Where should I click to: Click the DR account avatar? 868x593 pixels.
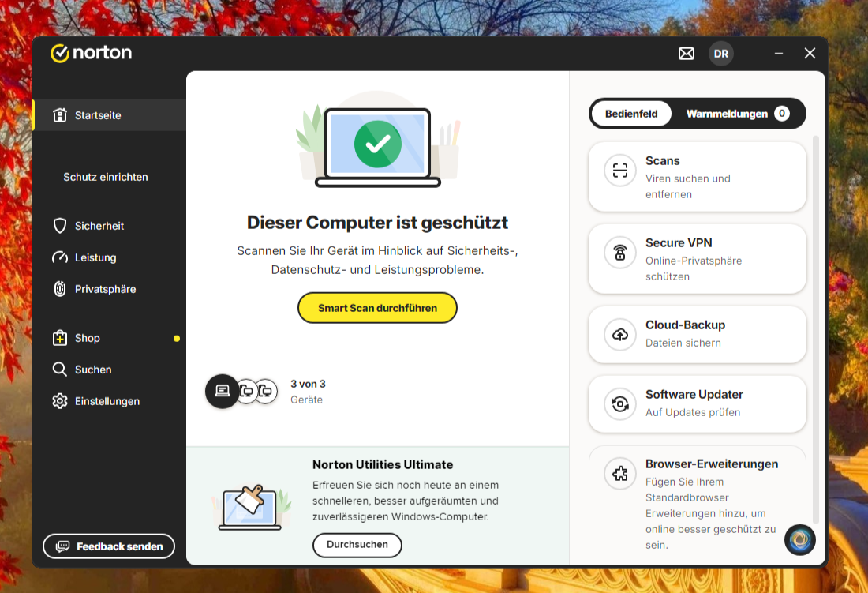coord(720,54)
